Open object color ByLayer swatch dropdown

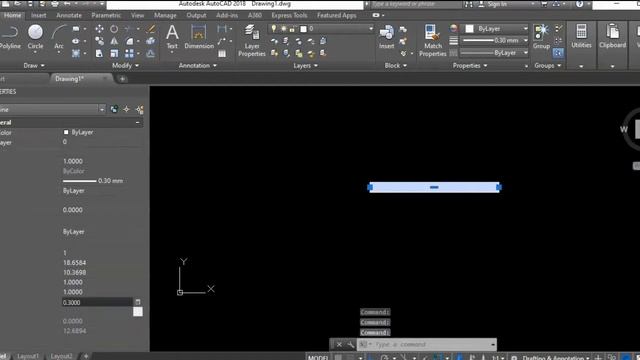pos(497,29)
